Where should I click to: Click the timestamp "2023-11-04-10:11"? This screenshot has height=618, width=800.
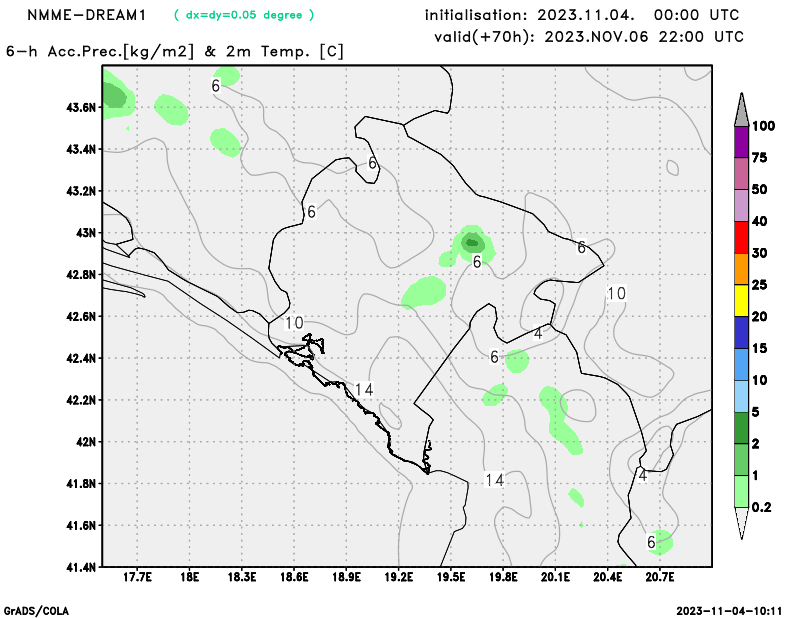[729, 611]
